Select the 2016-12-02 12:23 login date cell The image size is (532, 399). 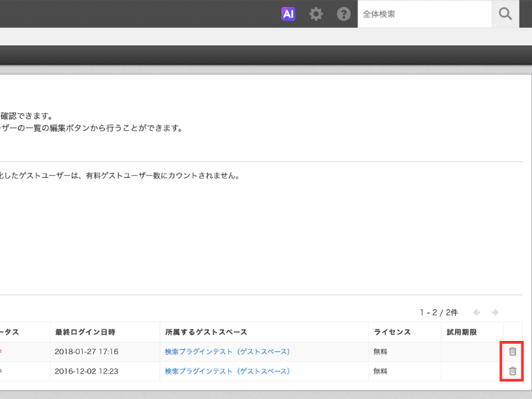click(105, 371)
